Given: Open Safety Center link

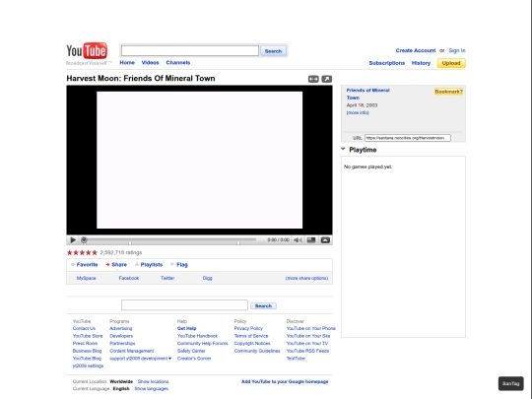Looking at the screenshot, I should tap(191, 351).
